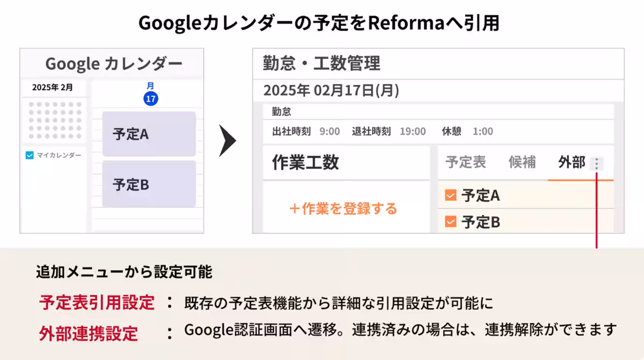Click the ＋作業を登録する button

tap(343, 208)
